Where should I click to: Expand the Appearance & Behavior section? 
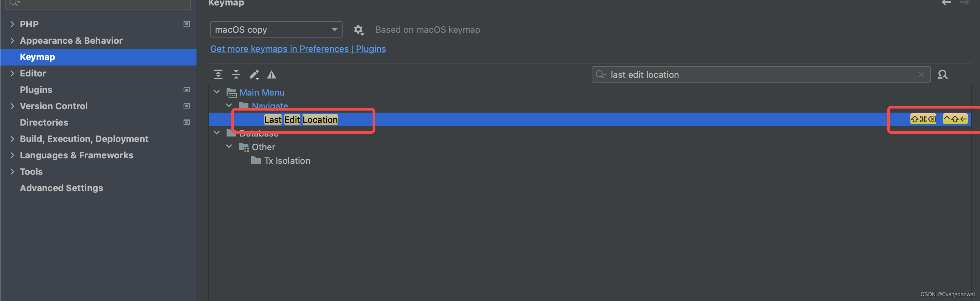coord(12,40)
